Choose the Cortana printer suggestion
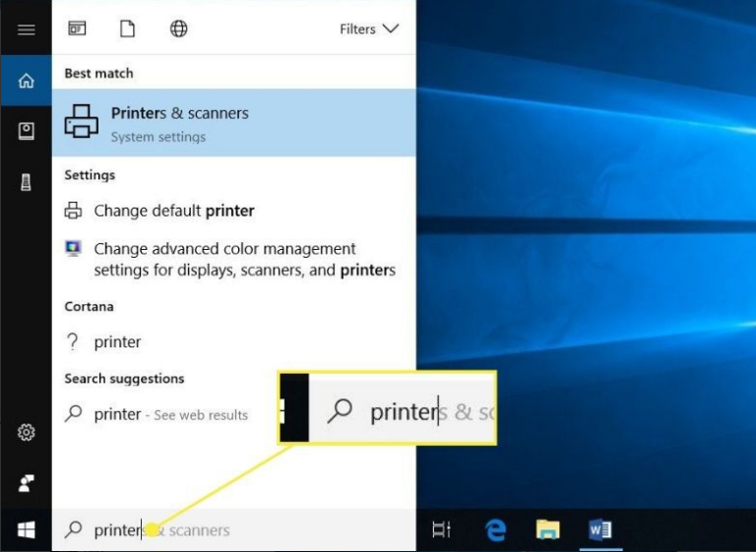Screen dimensions: 756x552 [x=117, y=342]
